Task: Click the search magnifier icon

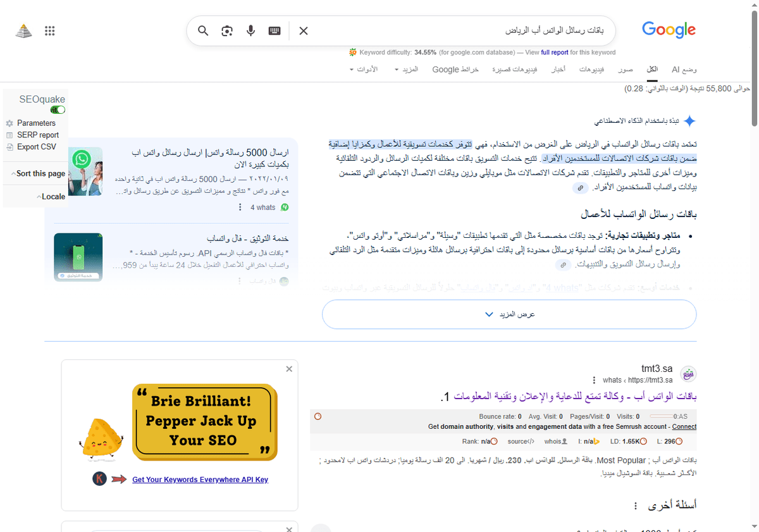Action: point(202,30)
